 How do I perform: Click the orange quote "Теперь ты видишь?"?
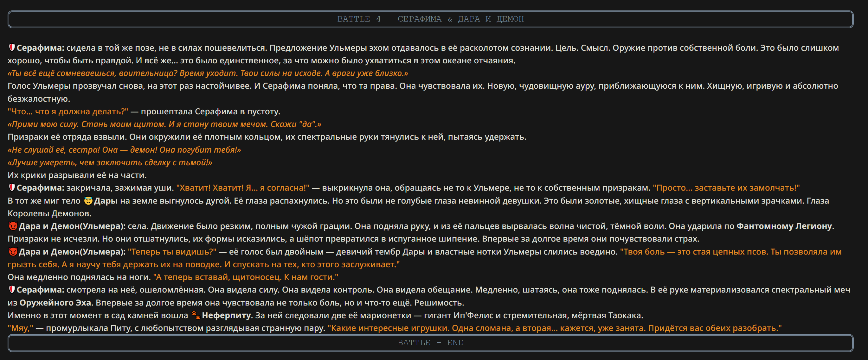(x=172, y=252)
